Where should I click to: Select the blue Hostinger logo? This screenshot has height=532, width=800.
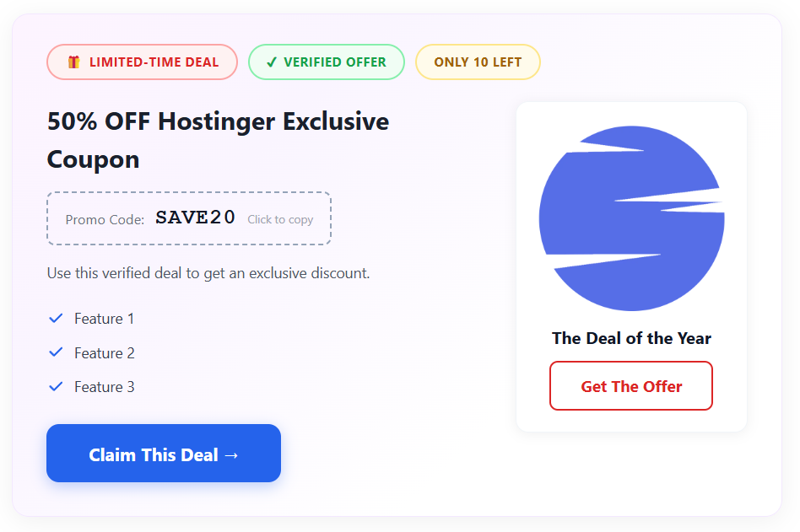tap(630, 217)
